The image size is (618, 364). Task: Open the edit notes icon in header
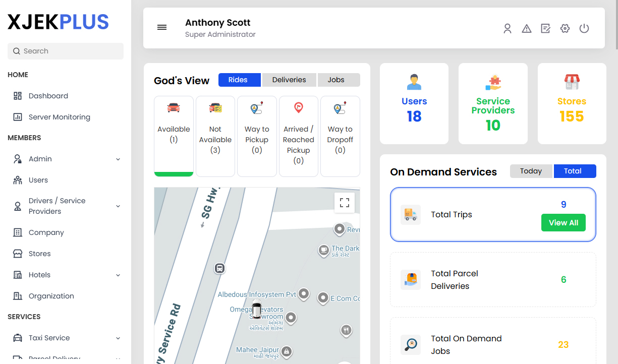coord(545,28)
